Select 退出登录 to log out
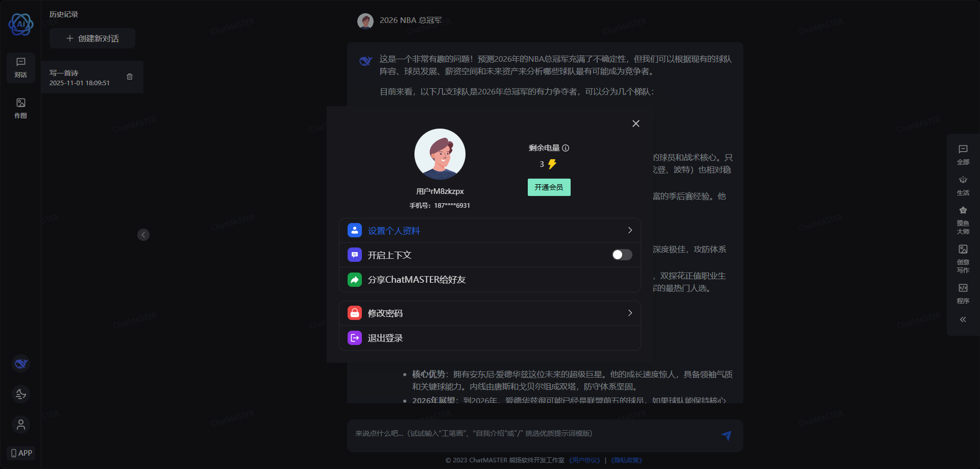980x469 pixels. click(385, 338)
